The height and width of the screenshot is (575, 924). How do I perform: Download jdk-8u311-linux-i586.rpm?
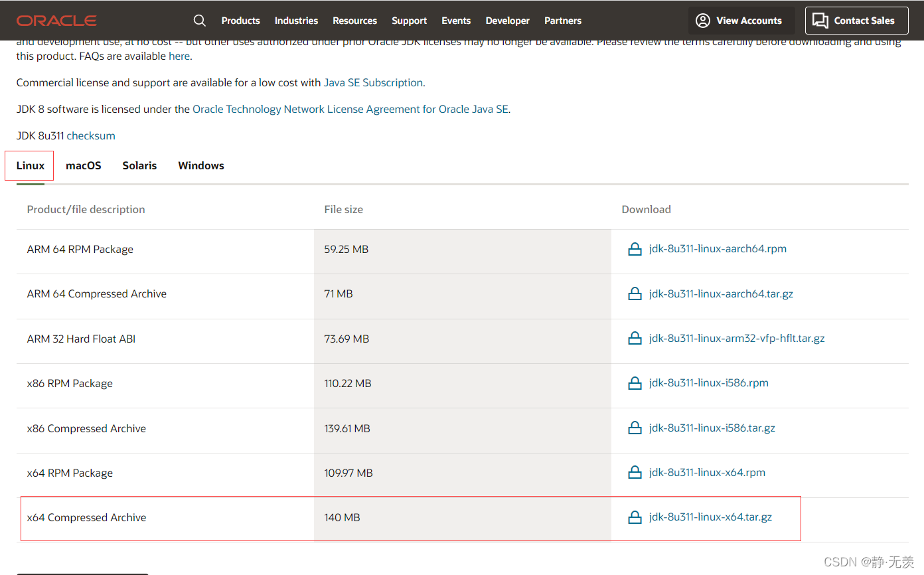[709, 383]
